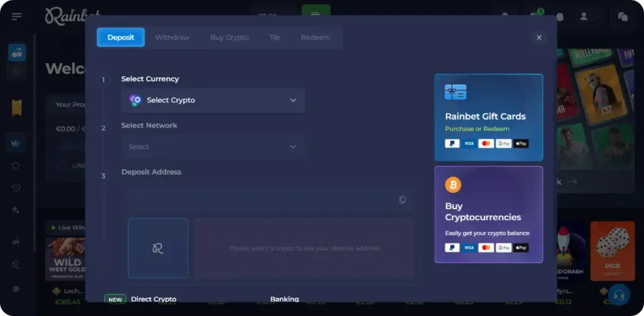Open the casino cherries sidebar icon

[17, 53]
